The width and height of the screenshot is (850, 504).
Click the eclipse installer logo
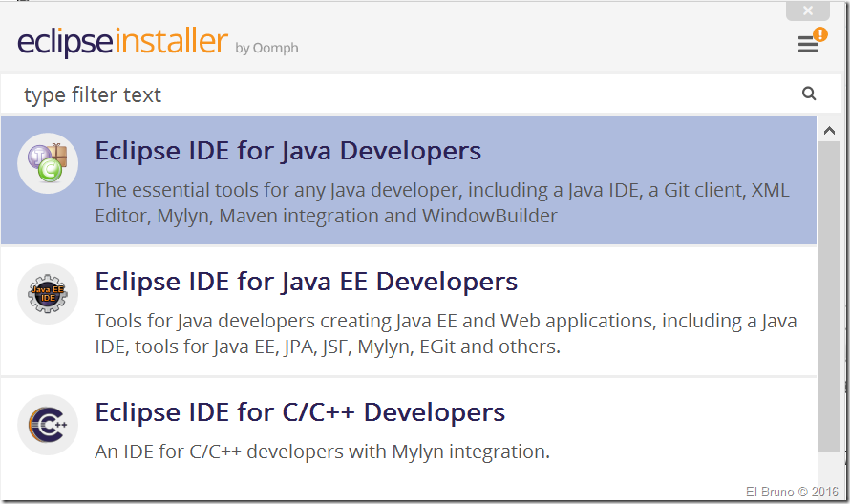point(122,43)
